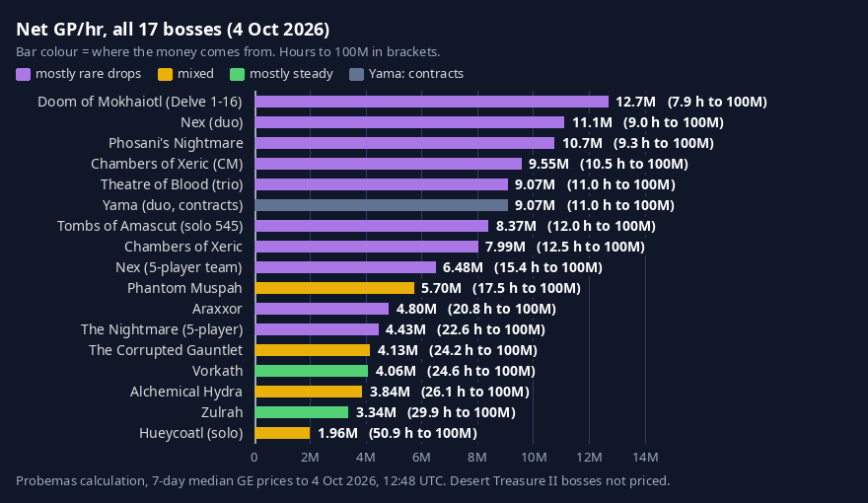Click the yellow Phantom Muspah bar
The image size is (868, 503).
click(x=334, y=288)
